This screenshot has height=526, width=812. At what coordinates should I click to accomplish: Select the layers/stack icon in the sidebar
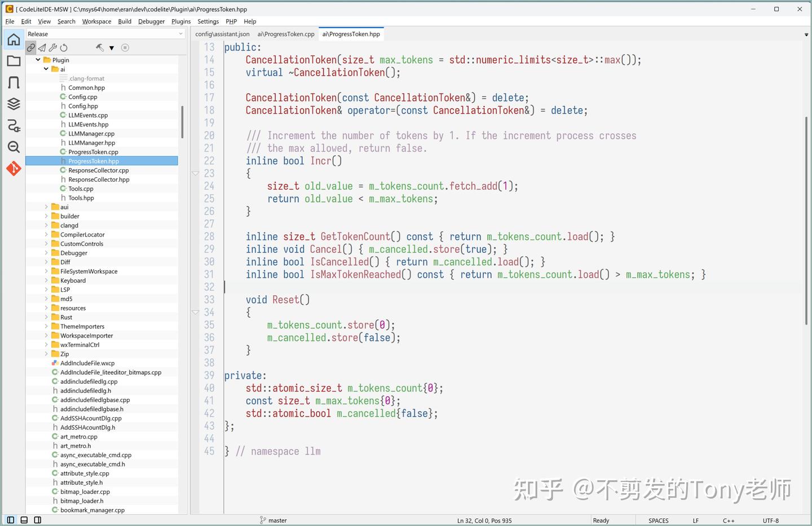tap(14, 104)
